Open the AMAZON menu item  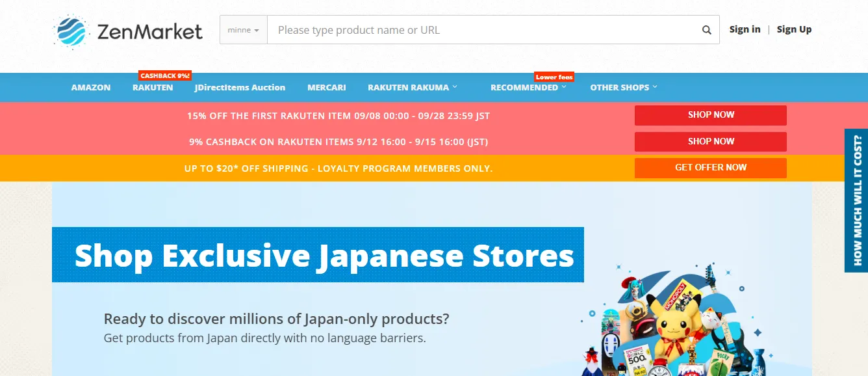pos(91,87)
